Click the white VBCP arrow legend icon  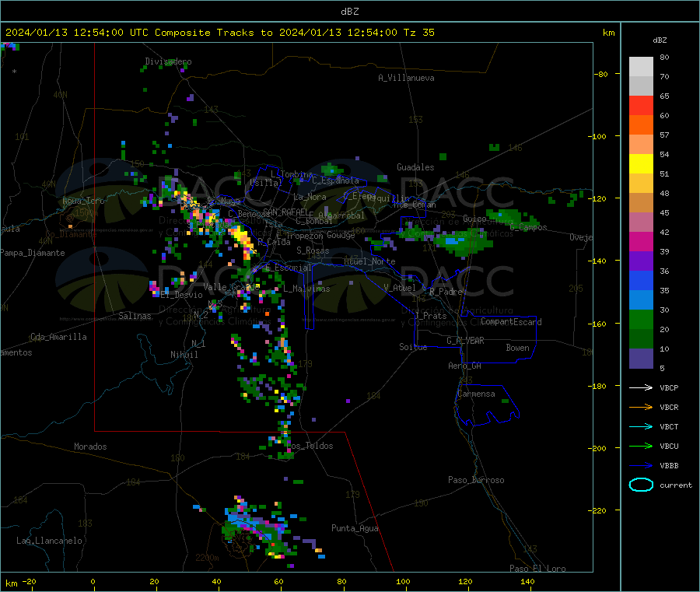coord(641,387)
